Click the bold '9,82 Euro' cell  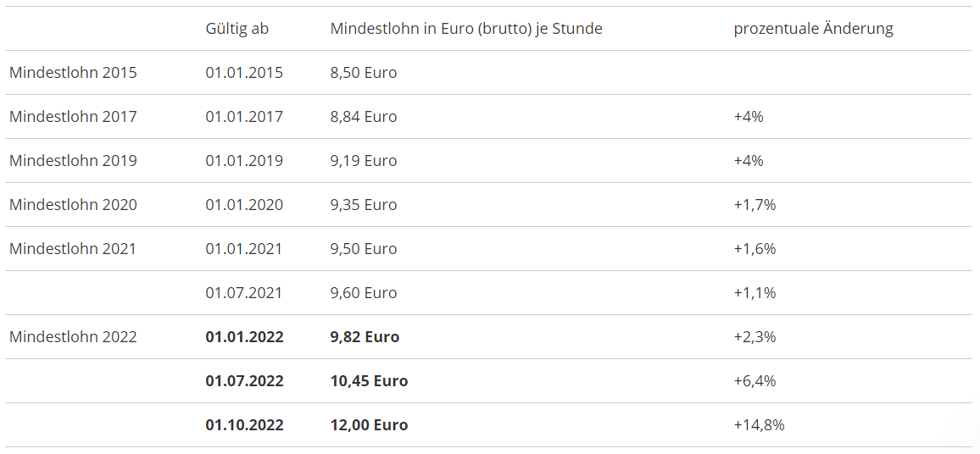(365, 337)
